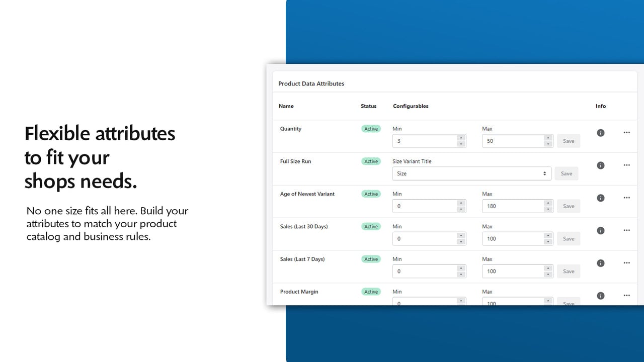
Task: Select the Full Size Run attribute name
Action: click(296, 161)
